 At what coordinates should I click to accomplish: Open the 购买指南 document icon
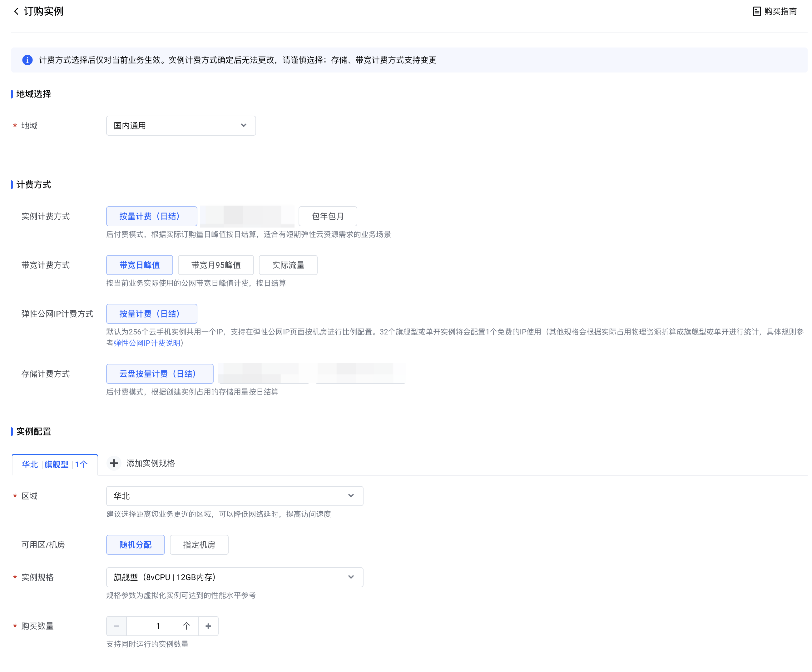pyautogui.click(x=756, y=11)
